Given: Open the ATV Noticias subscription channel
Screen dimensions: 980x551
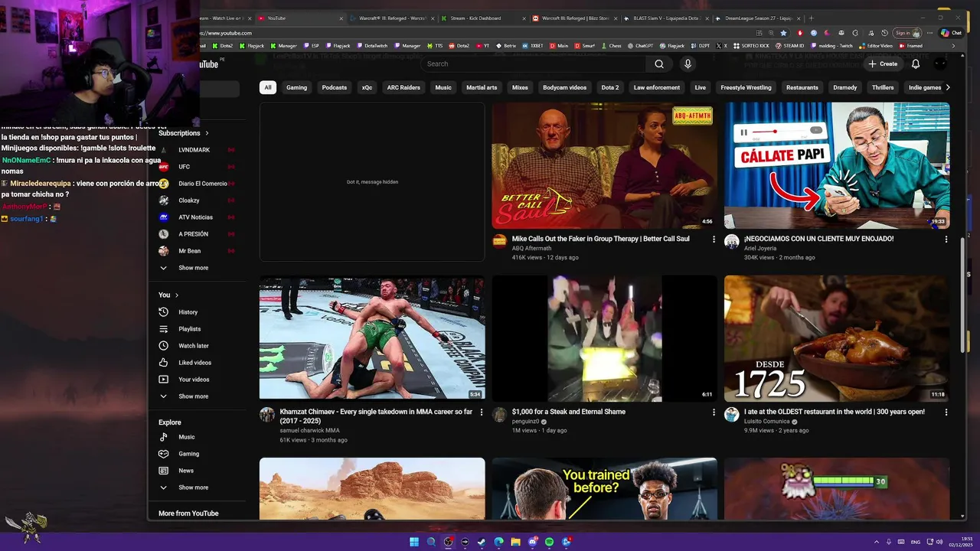Looking at the screenshot, I should [x=195, y=217].
